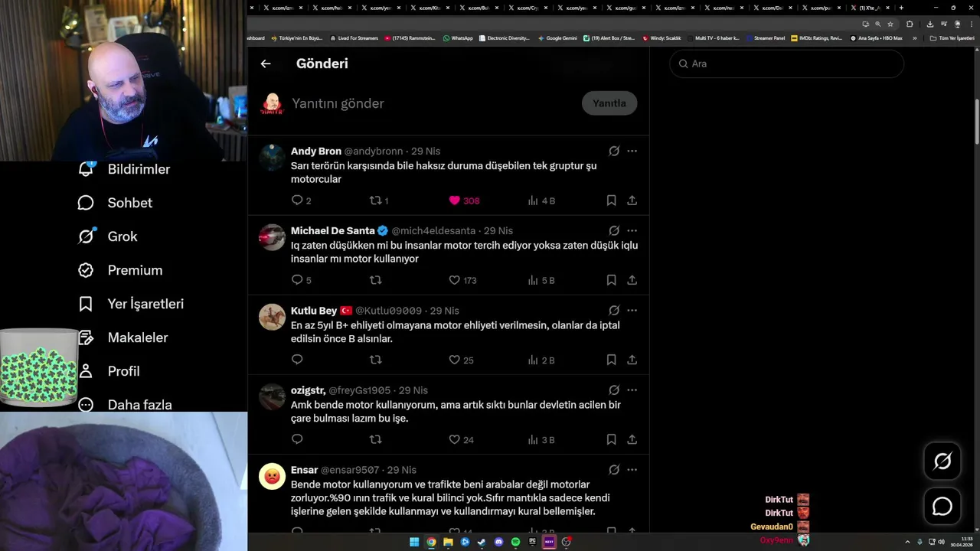
Task: Share Andy Bron's post
Action: pos(632,201)
